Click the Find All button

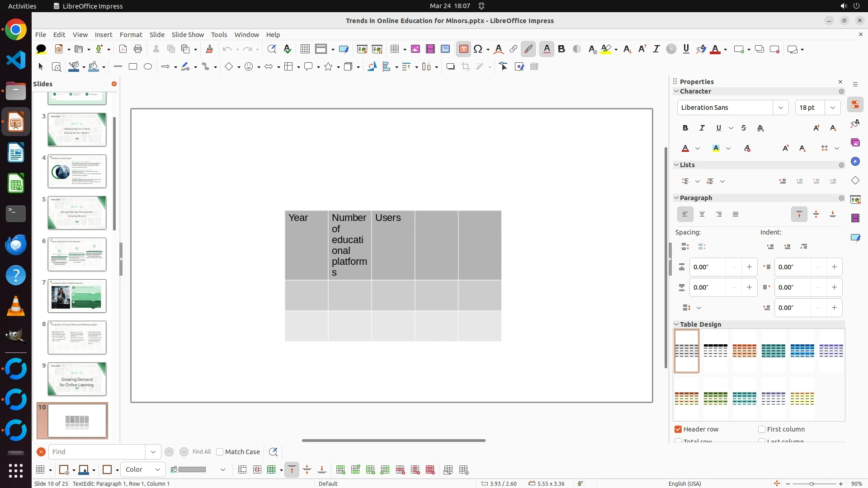(201, 452)
